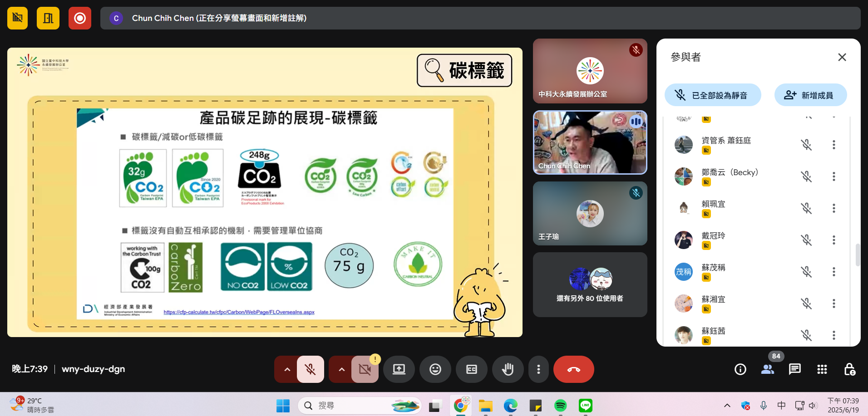Viewport: 868px width, 416px height.
Task: Toggle the participants panel tab showing 84
Action: 768,369
